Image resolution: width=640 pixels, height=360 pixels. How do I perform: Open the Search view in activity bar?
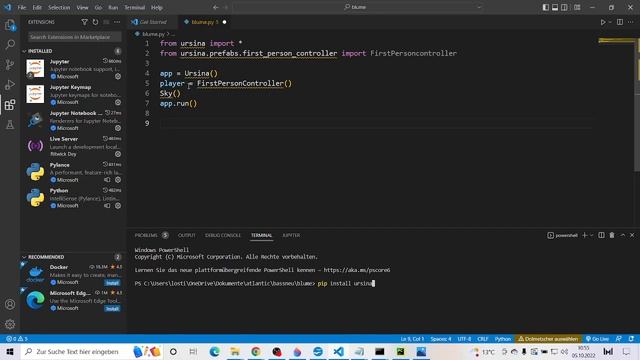(10, 44)
